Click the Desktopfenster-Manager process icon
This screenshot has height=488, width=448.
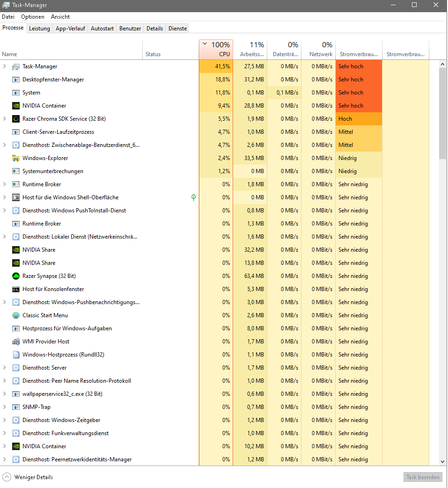pos(16,80)
